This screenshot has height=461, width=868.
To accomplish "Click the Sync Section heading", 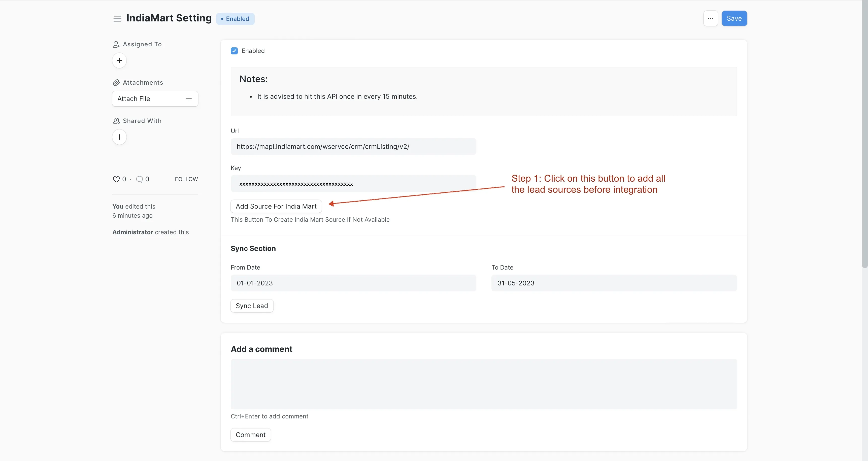I will [253, 249].
